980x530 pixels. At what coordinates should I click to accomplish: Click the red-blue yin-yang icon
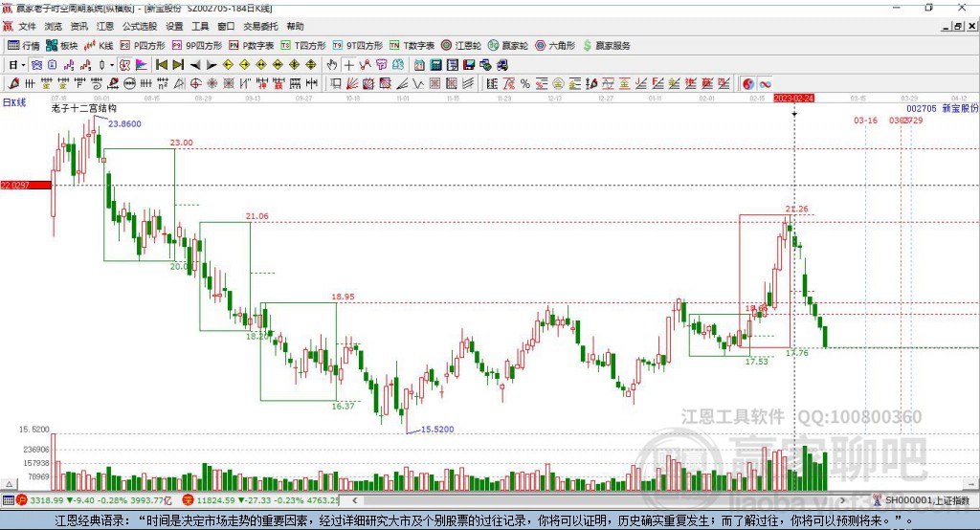pos(748,84)
